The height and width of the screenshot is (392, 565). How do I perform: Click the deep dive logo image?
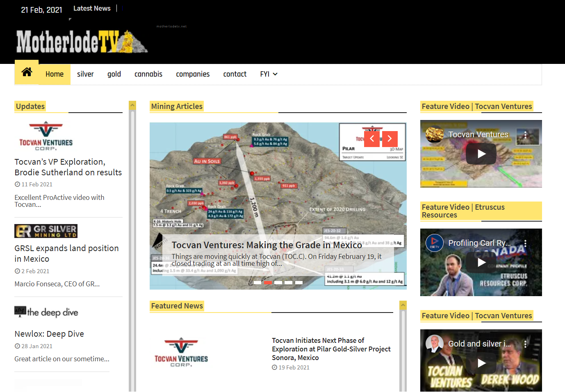[x=46, y=312]
